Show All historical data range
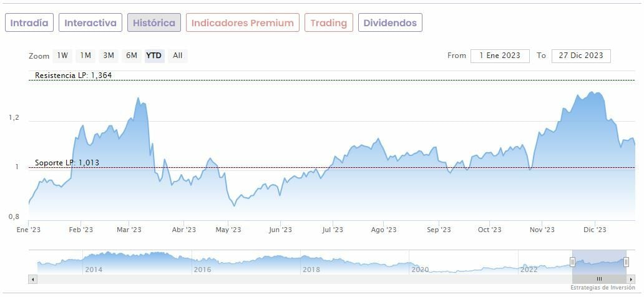The image size is (644, 297). click(x=178, y=56)
